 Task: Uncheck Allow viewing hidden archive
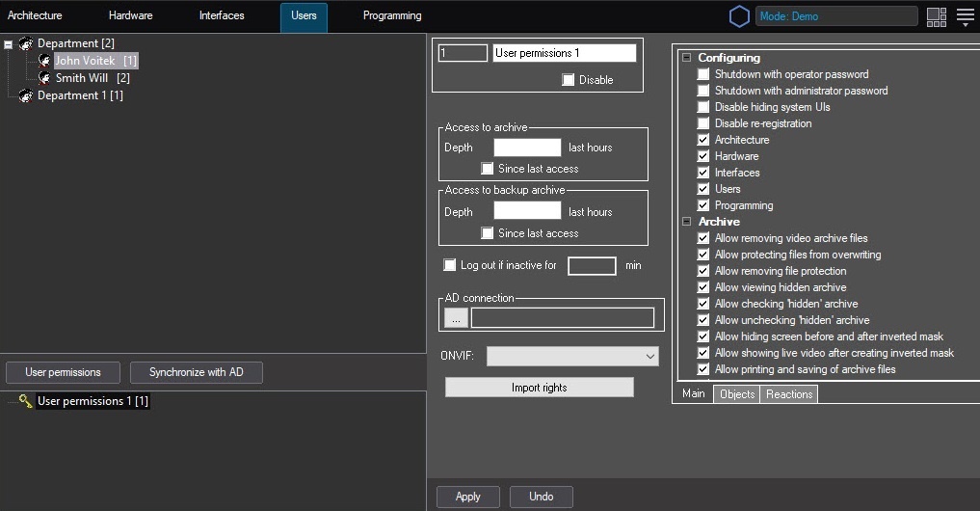703,287
